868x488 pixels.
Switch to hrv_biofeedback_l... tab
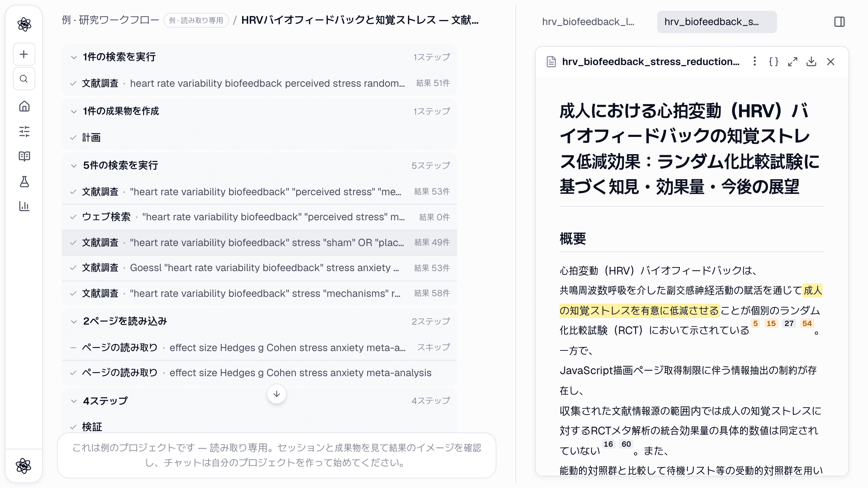(x=588, y=22)
